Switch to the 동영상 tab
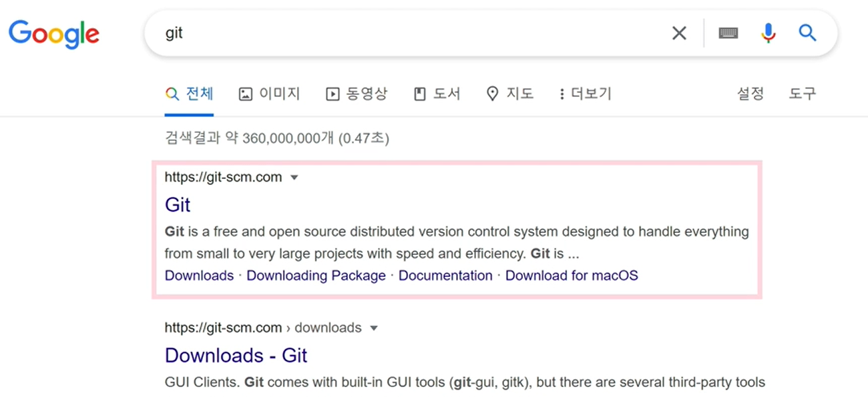868x397 pixels. (356, 93)
